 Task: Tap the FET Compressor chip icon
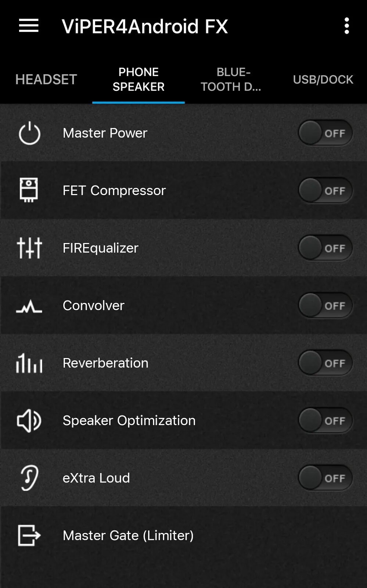[x=29, y=190]
